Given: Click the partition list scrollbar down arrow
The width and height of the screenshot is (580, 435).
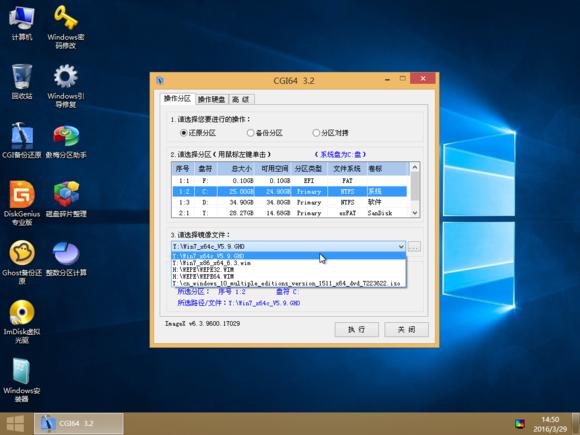Looking at the screenshot, I should tap(415, 213).
